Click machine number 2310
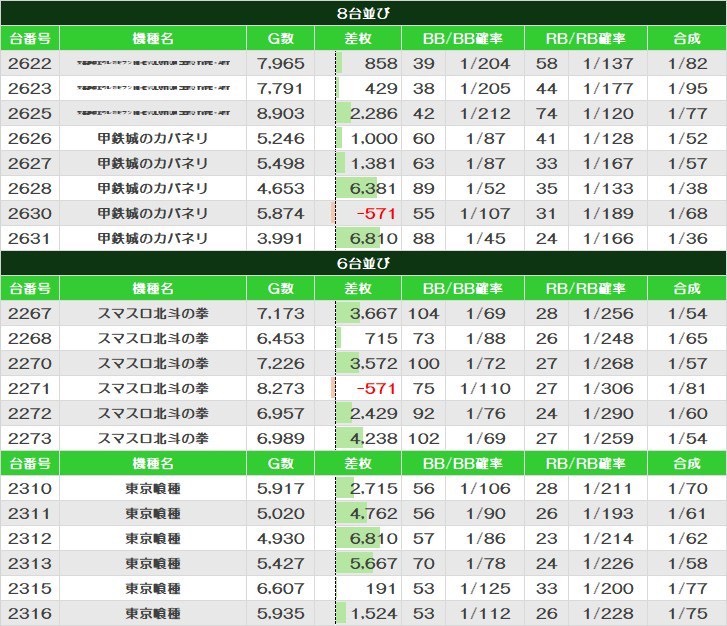Screen dimensions: 727x626 (30, 489)
